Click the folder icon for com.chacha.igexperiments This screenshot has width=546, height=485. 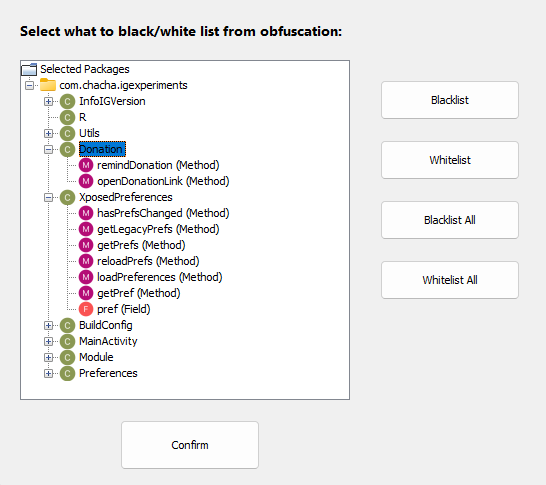tap(48, 85)
